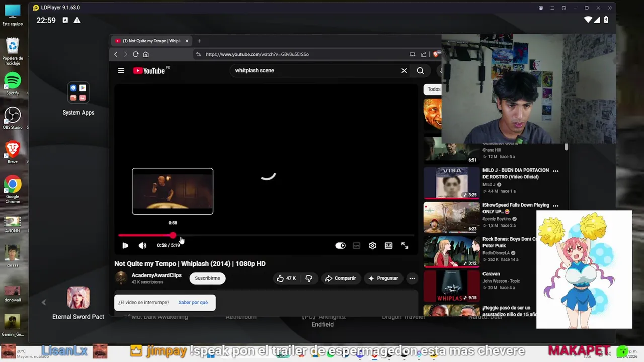Open options for the IShowSpeed video
644x362 pixels.
pos(555,206)
